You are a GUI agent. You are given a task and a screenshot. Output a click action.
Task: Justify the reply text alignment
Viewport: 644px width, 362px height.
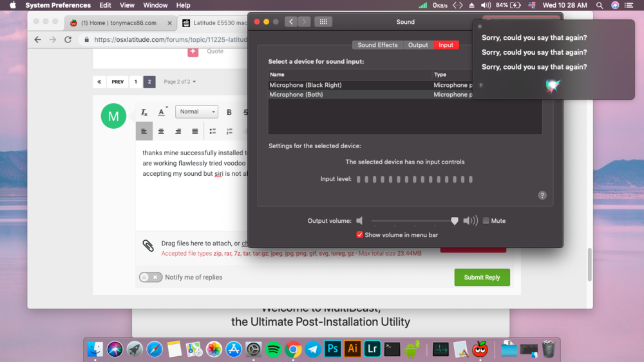[x=195, y=131]
